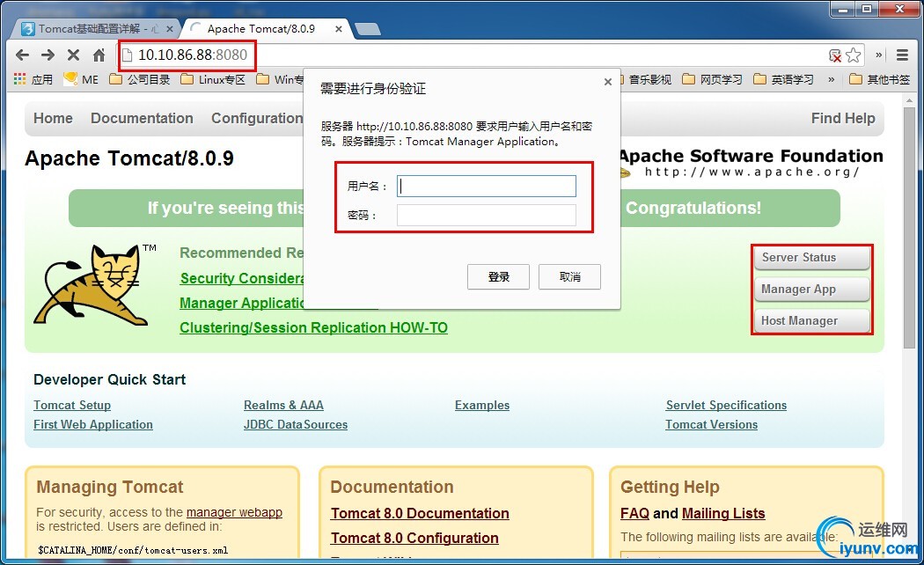Focus the 密码 password field
This screenshot has width=924, height=565.
tap(486, 215)
